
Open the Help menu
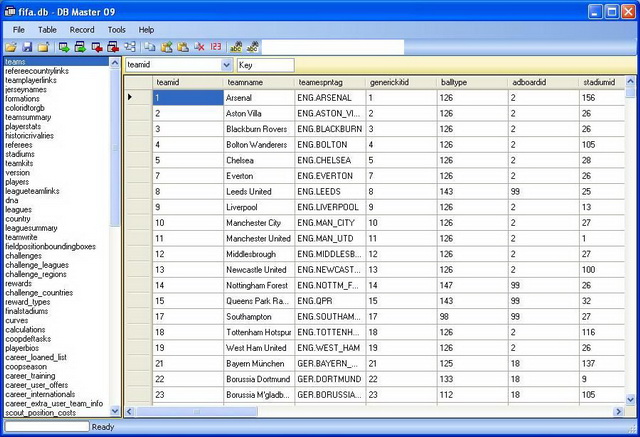coord(146,30)
